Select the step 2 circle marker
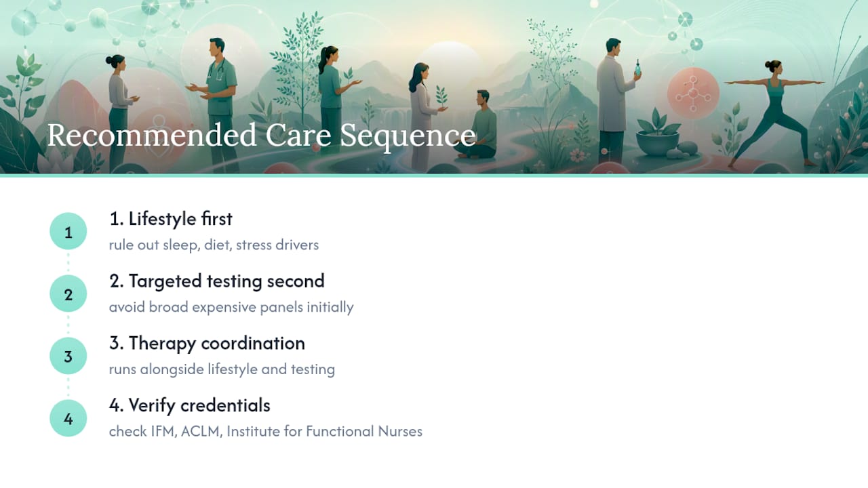 (x=68, y=294)
